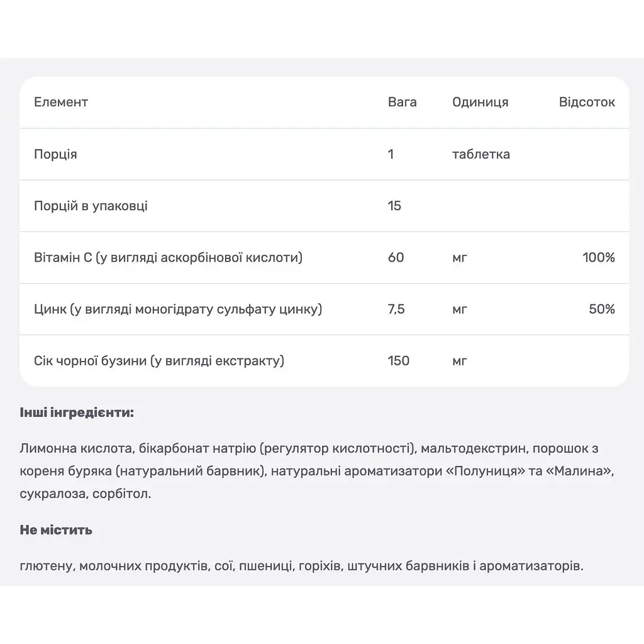Click the Одиниця column header

tap(480, 102)
